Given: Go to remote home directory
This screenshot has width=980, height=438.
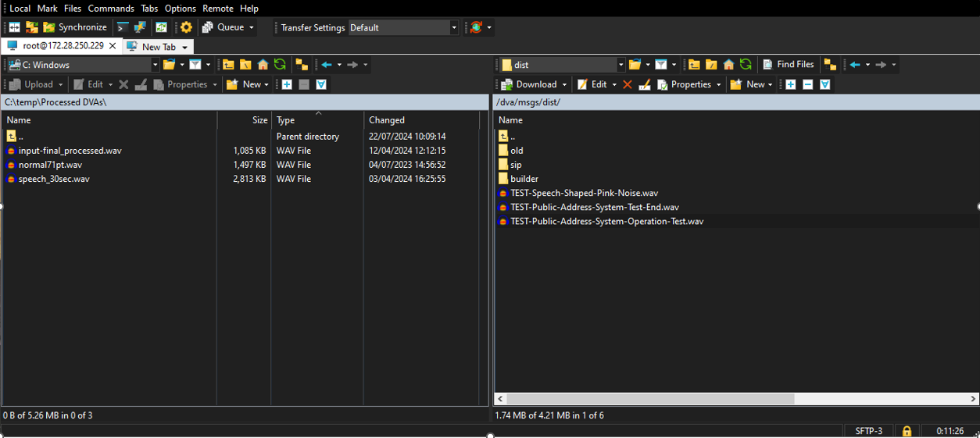Looking at the screenshot, I should [728, 65].
